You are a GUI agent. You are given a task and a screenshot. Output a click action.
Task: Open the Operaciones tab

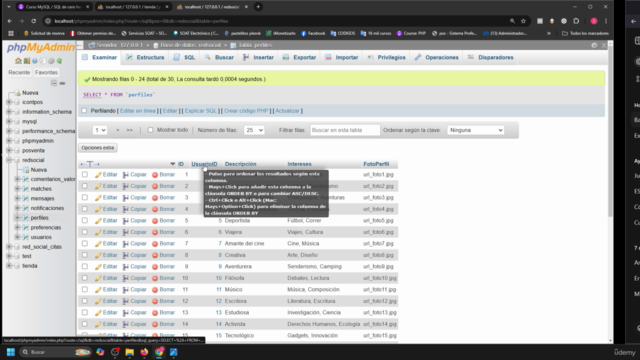coord(437,58)
